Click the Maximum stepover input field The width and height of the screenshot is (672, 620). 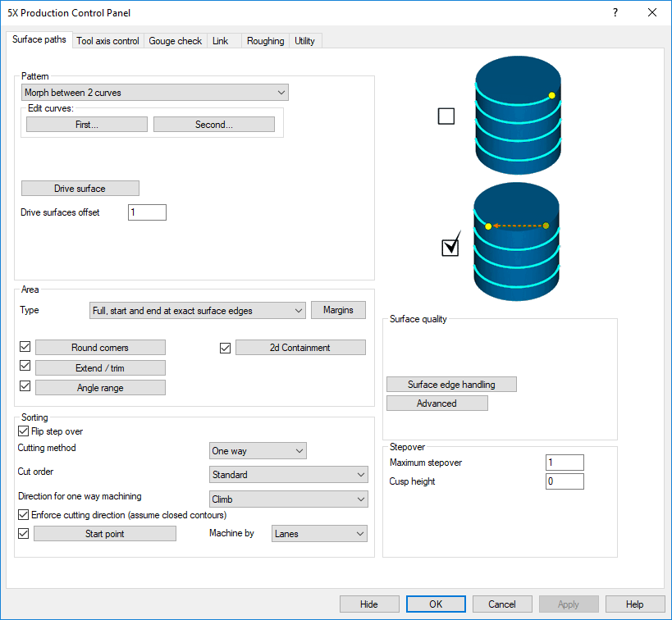tap(565, 463)
